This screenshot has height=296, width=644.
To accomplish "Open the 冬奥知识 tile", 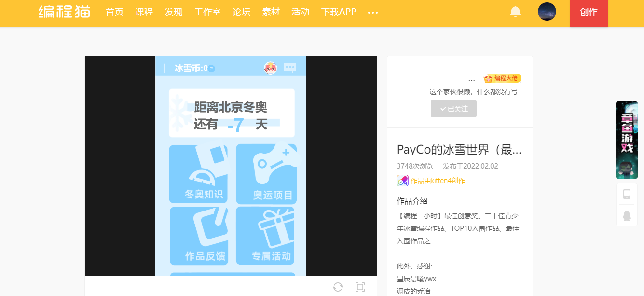I will click(x=198, y=174).
